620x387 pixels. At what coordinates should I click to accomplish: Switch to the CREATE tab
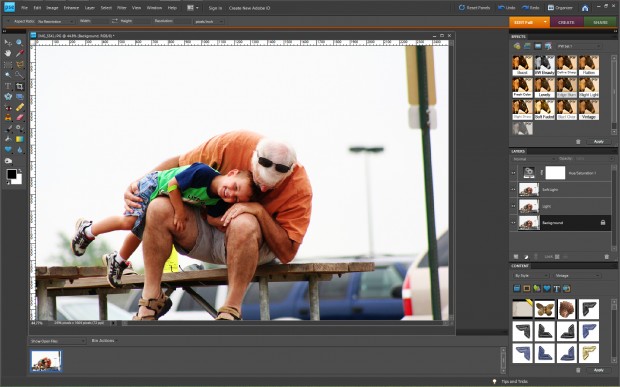pyautogui.click(x=566, y=22)
